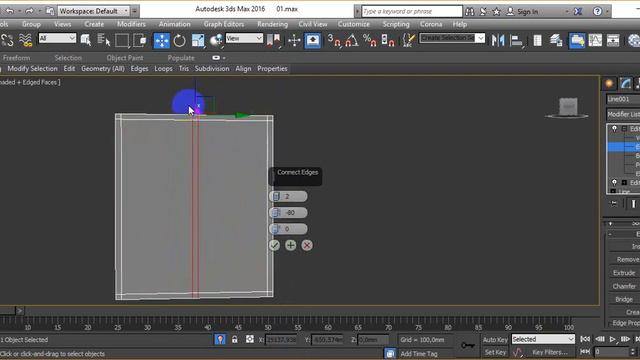Toggle Window/Crossing selection mode
The height and width of the screenshot is (360, 640).
[x=140, y=40]
